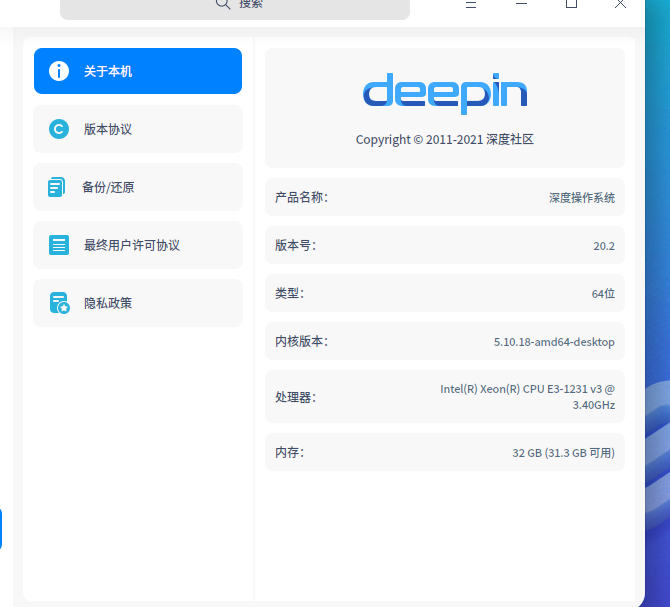Screen dimensions: 670x607
Task: Click the 版本号 label
Action: tap(295, 245)
